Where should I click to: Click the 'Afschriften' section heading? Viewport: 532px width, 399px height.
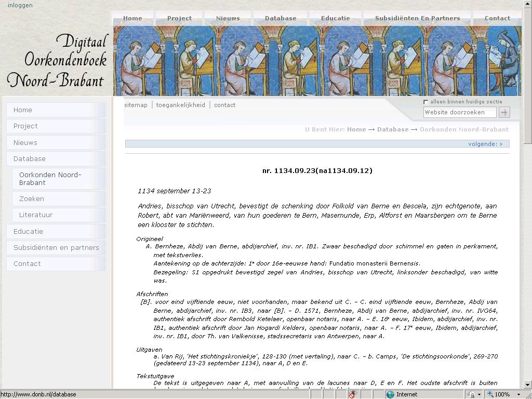[152, 294]
